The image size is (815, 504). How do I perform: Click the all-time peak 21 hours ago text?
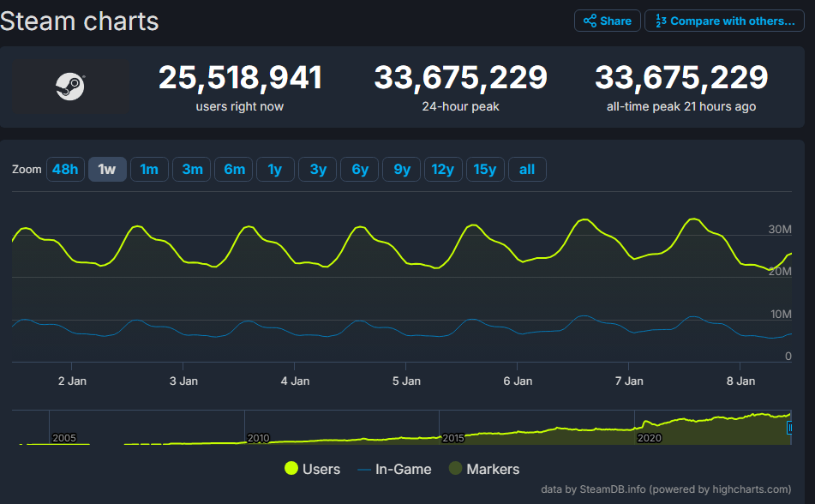coord(681,106)
